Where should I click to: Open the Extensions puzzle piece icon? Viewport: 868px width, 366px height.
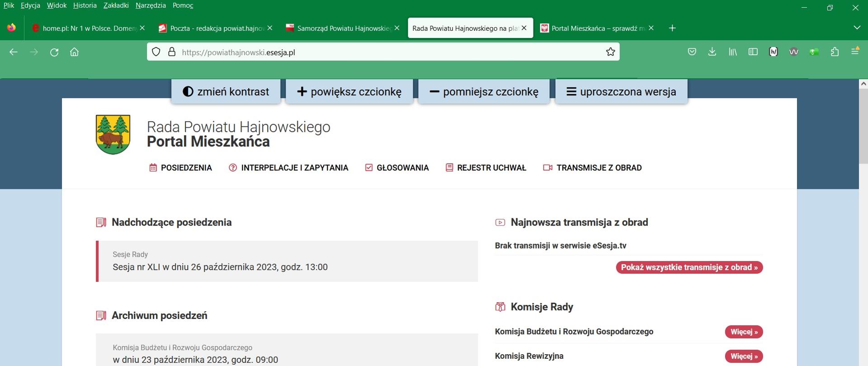pos(835,52)
